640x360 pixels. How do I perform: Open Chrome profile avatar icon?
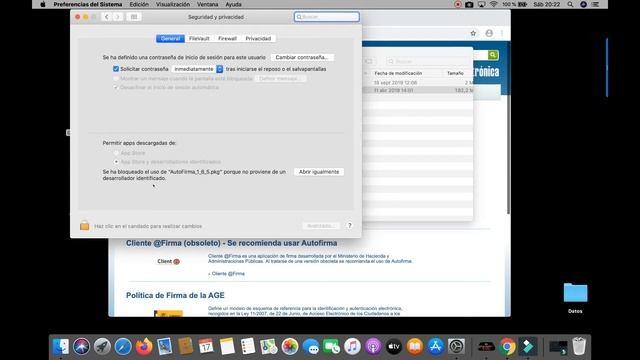click(489, 33)
